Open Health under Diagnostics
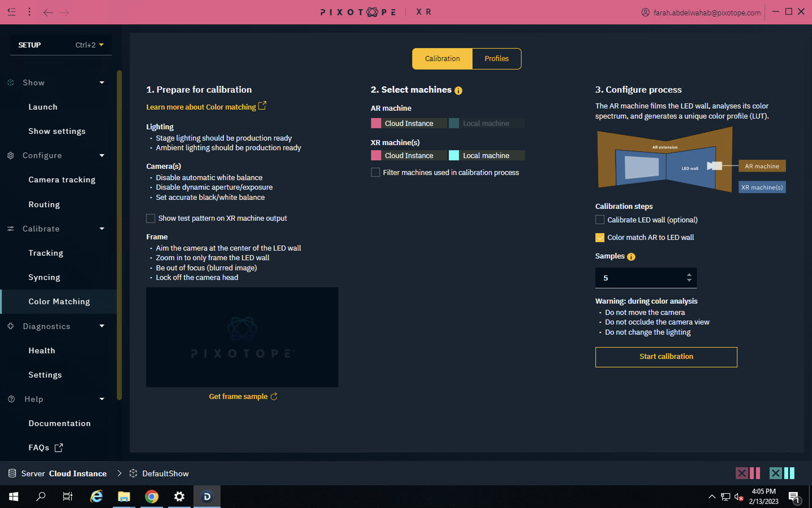Image resolution: width=812 pixels, height=508 pixels. (42, 351)
